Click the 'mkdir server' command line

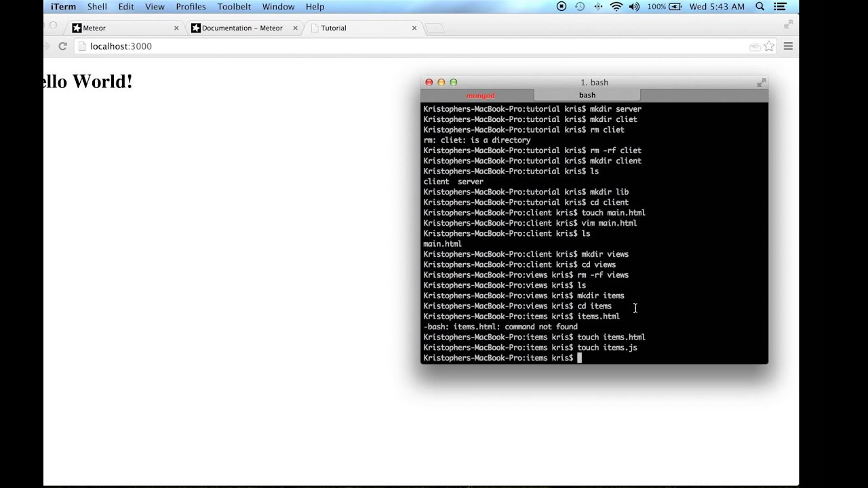click(x=532, y=109)
